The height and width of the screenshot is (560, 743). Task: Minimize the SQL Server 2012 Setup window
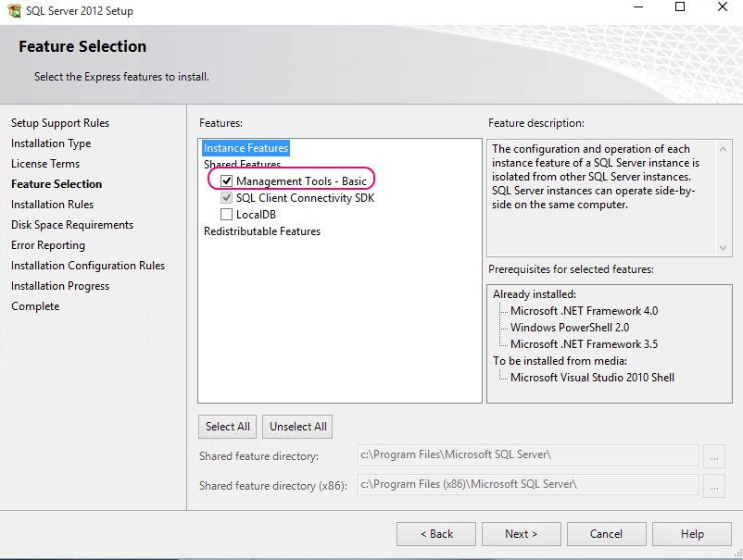click(638, 7)
